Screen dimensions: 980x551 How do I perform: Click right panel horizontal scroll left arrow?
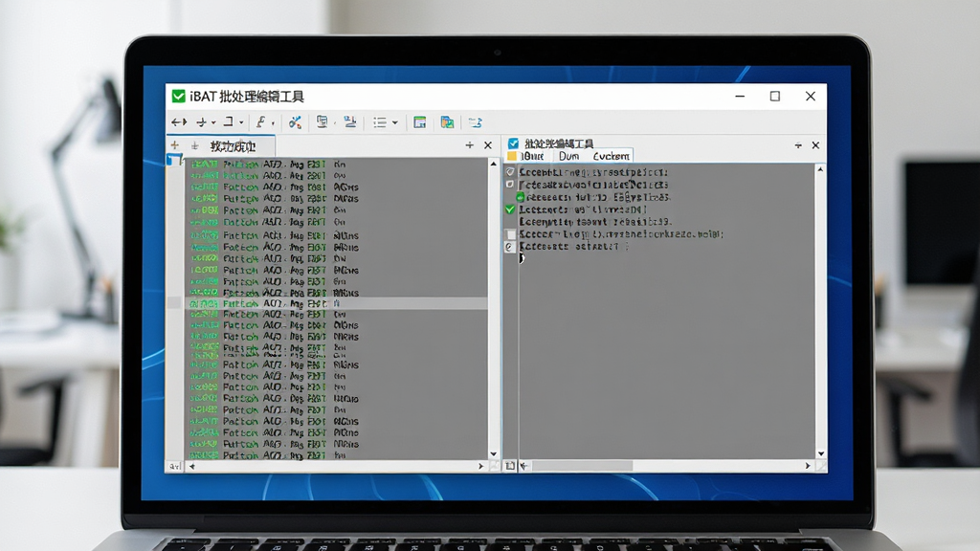pos(524,466)
